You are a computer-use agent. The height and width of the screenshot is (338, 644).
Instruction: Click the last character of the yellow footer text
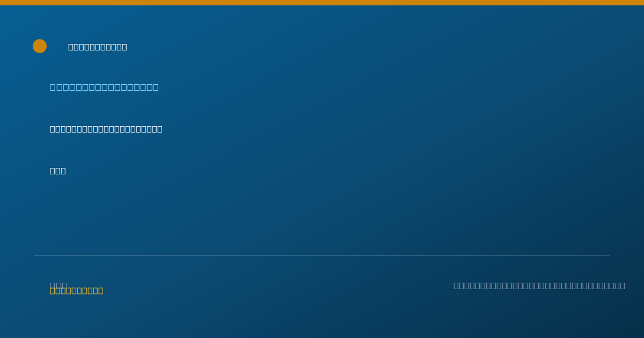(101, 290)
